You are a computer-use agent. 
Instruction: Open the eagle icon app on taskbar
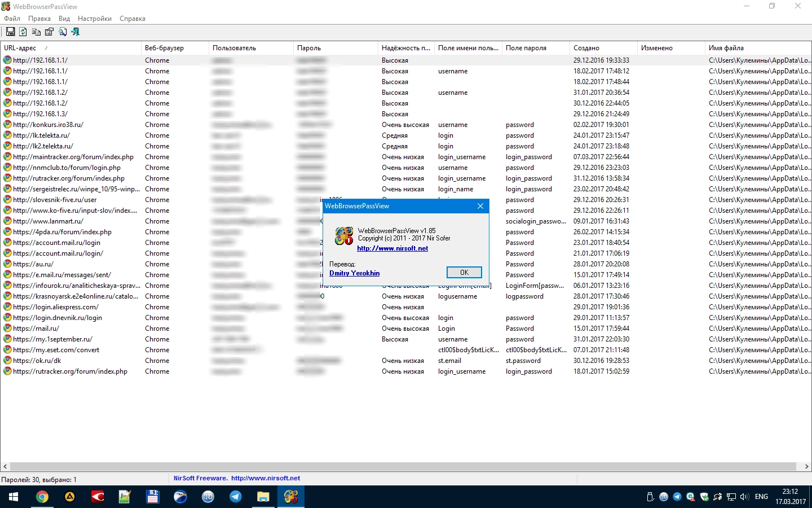tap(180, 497)
